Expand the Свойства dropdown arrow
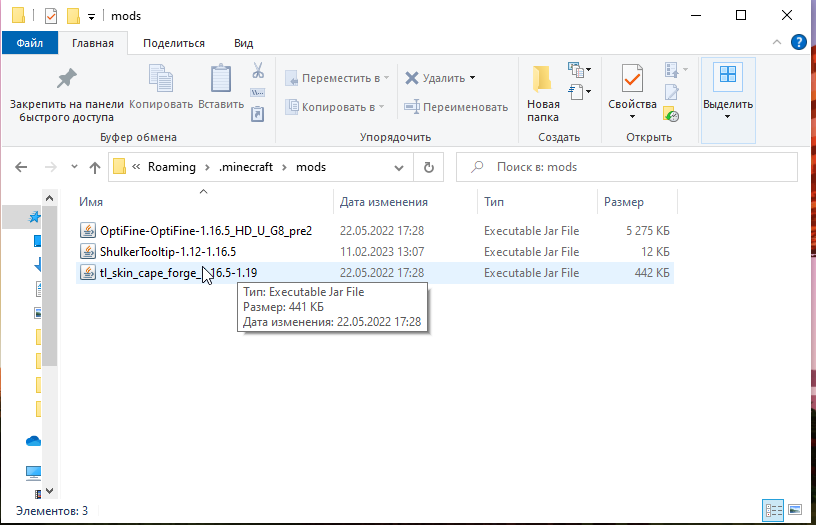 [x=632, y=117]
